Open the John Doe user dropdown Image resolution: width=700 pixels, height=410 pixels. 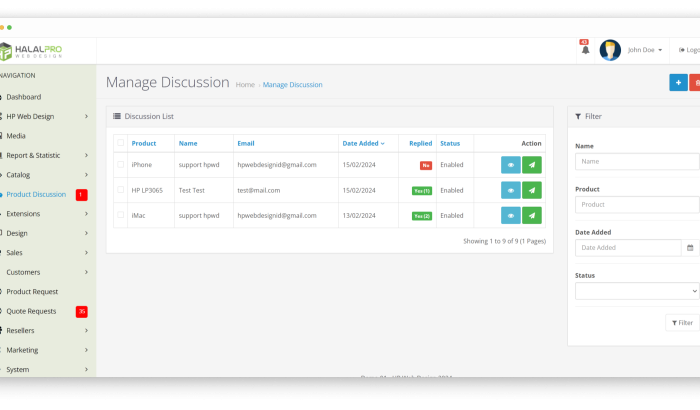(x=645, y=50)
